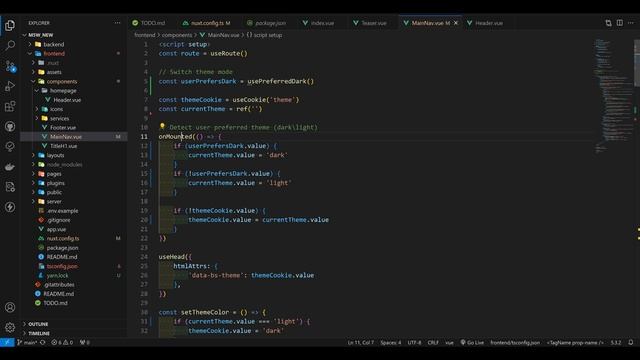Split the editor to the right

pyautogui.click(x=620, y=23)
